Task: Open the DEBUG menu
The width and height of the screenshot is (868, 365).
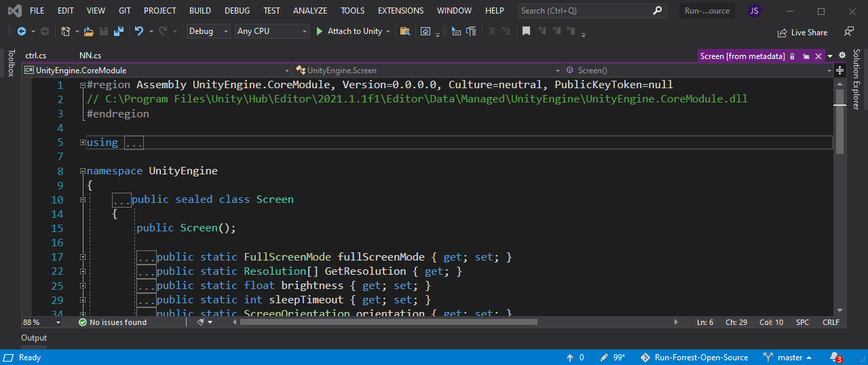Action: click(x=237, y=11)
